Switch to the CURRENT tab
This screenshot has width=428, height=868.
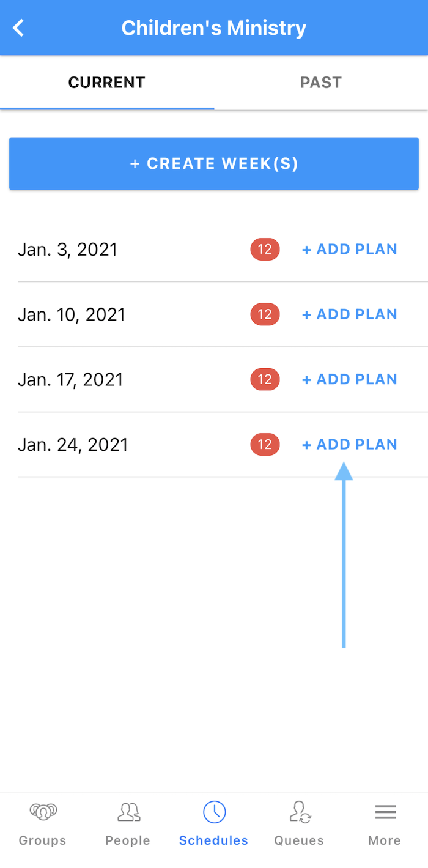[106, 82]
